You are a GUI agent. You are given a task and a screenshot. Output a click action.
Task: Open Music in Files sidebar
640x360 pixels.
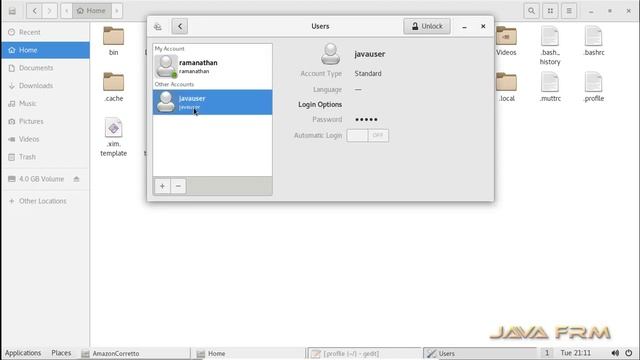pyautogui.click(x=45, y=104)
